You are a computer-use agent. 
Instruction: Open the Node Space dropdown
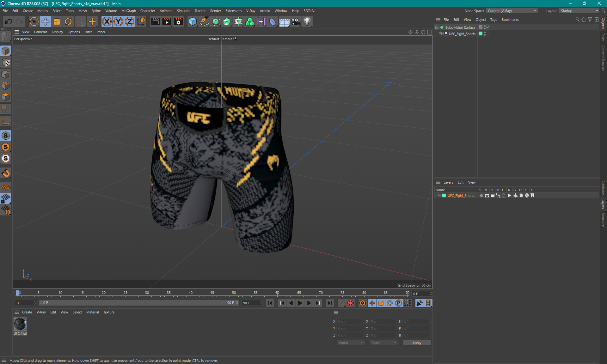(512, 11)
